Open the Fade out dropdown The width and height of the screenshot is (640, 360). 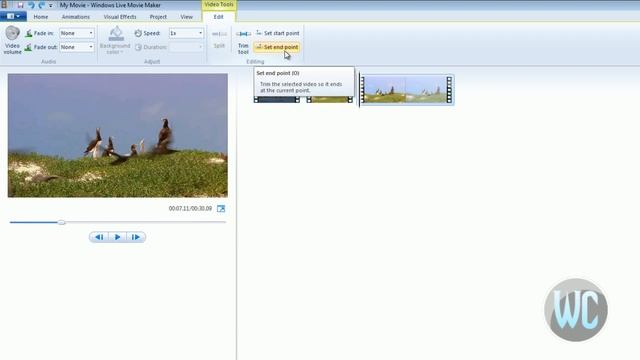click(x=77, y=47)
